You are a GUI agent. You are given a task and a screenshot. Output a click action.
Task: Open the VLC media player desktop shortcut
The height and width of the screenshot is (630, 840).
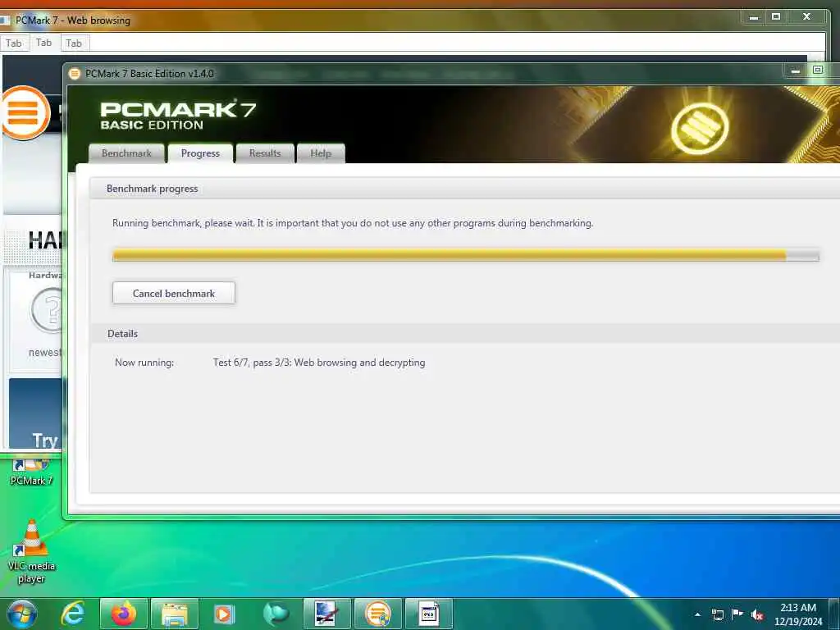31,552
